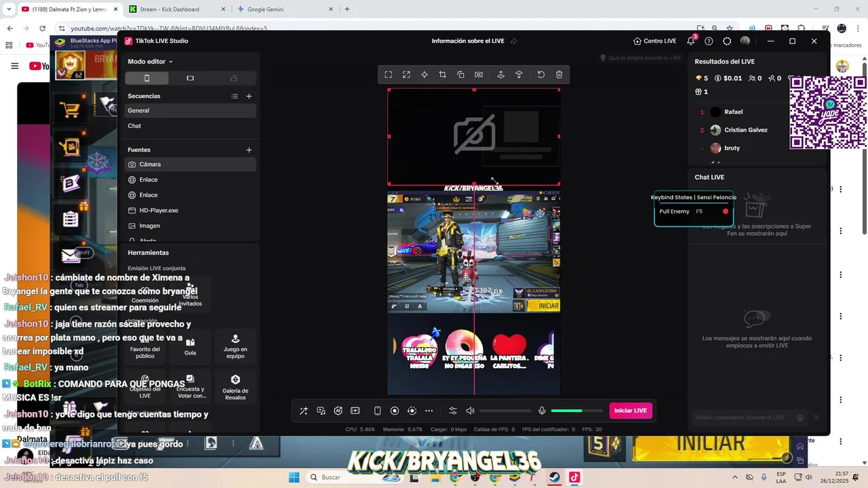The height and width of the screenshot is (488, 868).
Task: Adjust the speaker volume slider
Action: click(505, 411)
